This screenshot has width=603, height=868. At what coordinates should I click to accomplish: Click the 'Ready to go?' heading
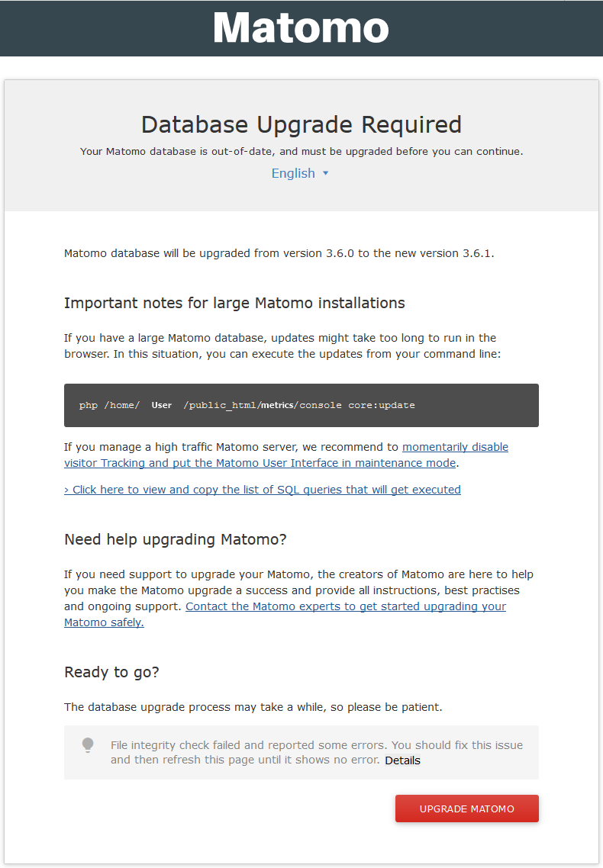click(111, 672)
